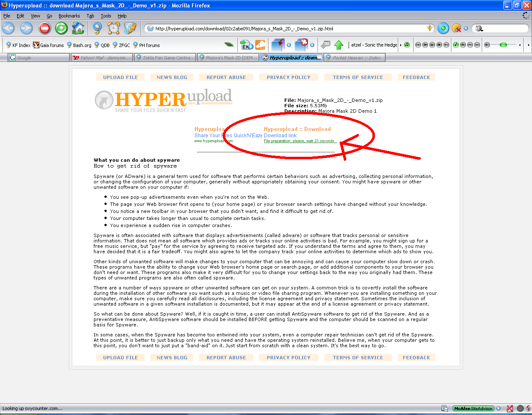Mute audio with the speaker icon
The height and width of the screenshot is (415, 532).
tap(487, 45)
